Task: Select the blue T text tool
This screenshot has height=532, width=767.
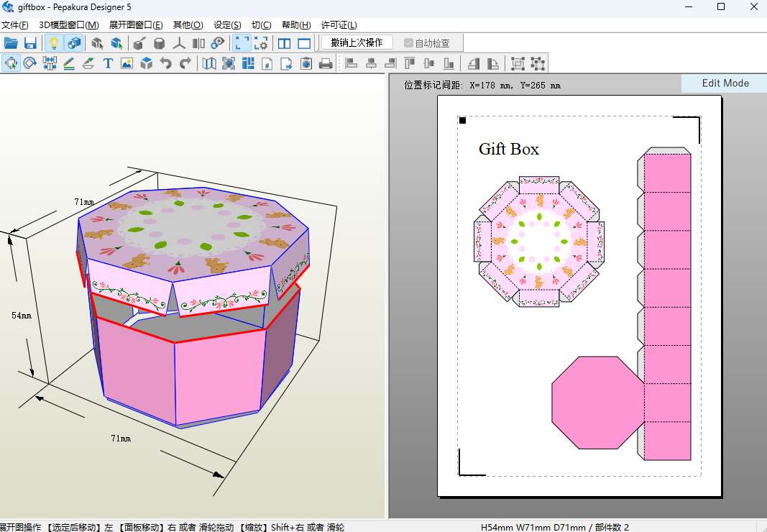Action: 108,63
